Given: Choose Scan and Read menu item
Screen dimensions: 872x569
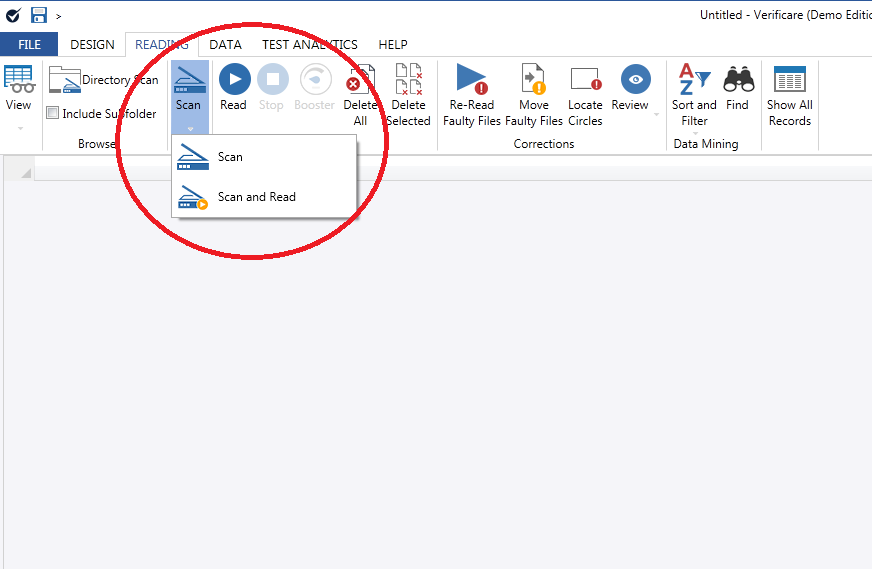Looking at the screenshot, I should (264, 197).
